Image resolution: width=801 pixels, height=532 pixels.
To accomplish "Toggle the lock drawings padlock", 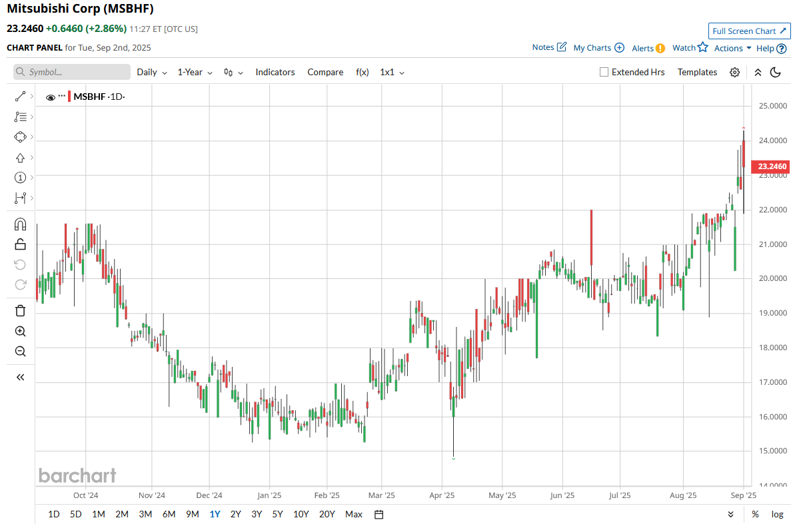I will point(20,244).
